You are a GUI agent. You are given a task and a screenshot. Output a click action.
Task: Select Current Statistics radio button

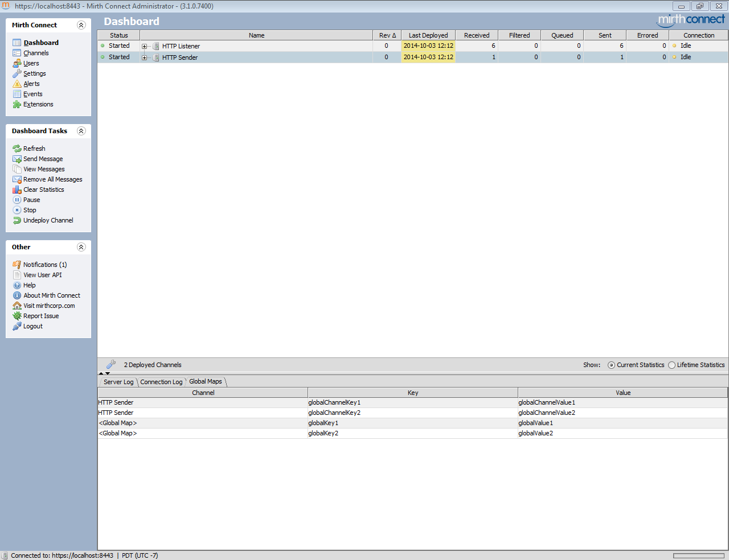point(611,365)
